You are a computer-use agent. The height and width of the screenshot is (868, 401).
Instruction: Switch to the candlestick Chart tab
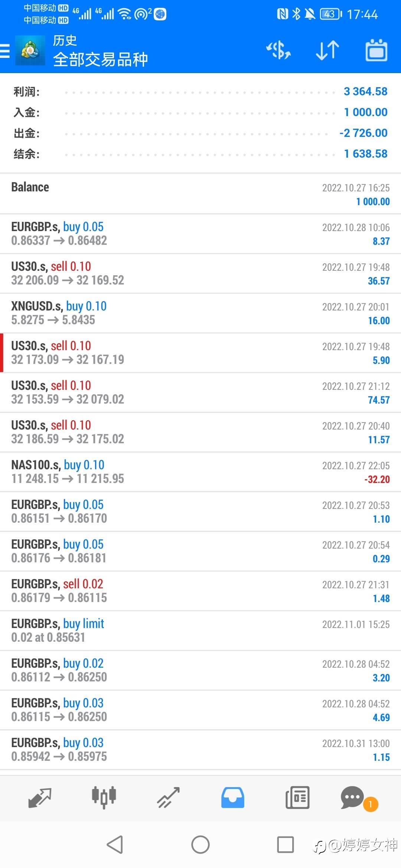pyautogui.click(x=104, y=798)
